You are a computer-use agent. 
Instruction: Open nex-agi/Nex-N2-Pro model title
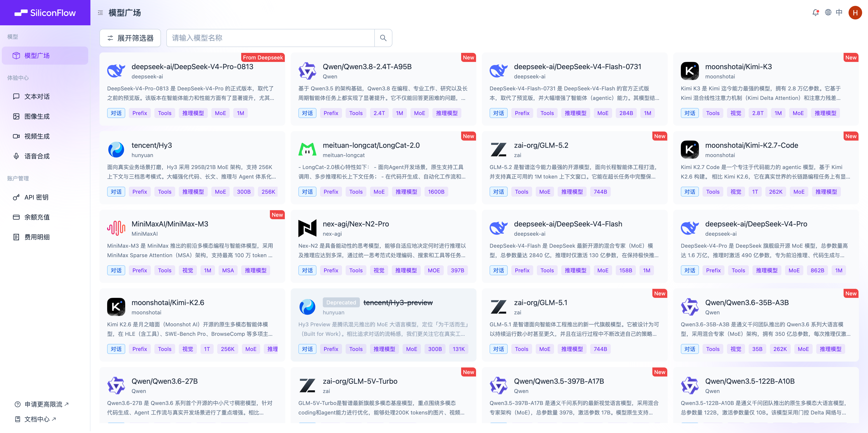coord(356,224)
